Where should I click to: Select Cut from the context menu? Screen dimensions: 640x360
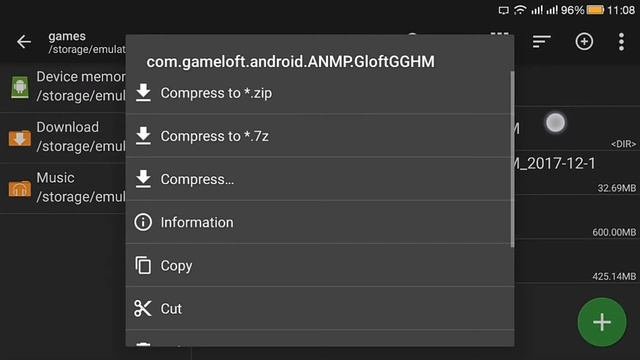[x=320, y=309]
